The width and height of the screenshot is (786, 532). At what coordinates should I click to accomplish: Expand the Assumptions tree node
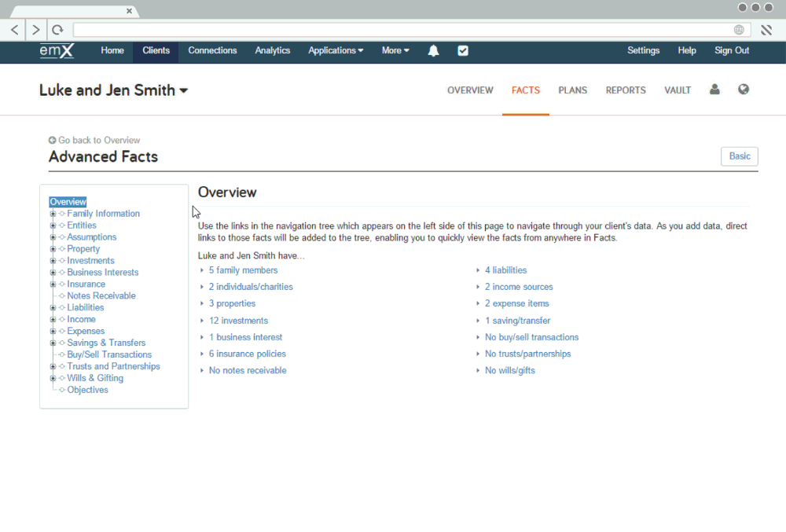(53, 237)
